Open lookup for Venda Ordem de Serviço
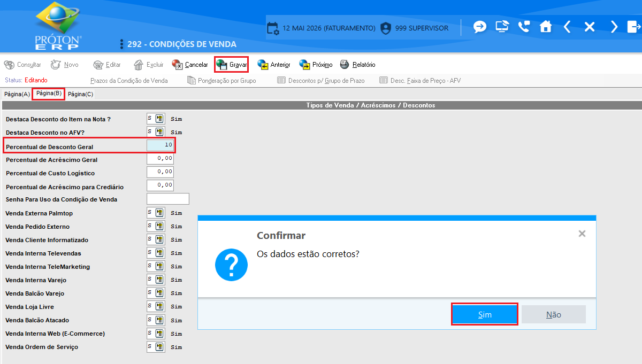The image size is (642, 364). (159, 346)
